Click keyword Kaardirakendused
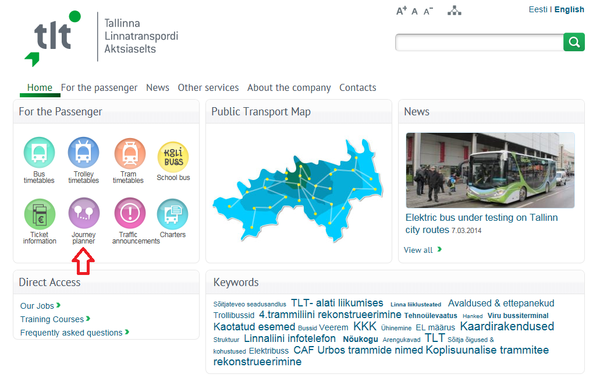The width and height of the screenshot is (600, 381). click(507, 326)
